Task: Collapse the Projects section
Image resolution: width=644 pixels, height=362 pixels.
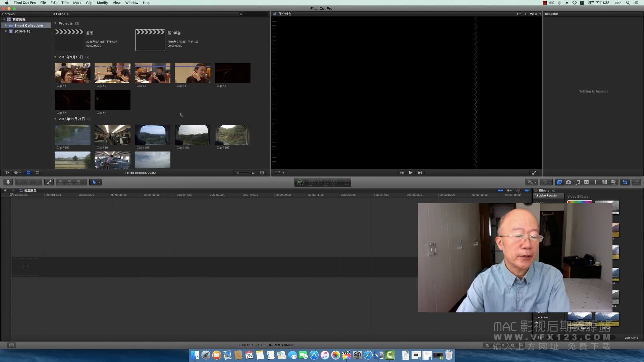Action: (55, 23)
